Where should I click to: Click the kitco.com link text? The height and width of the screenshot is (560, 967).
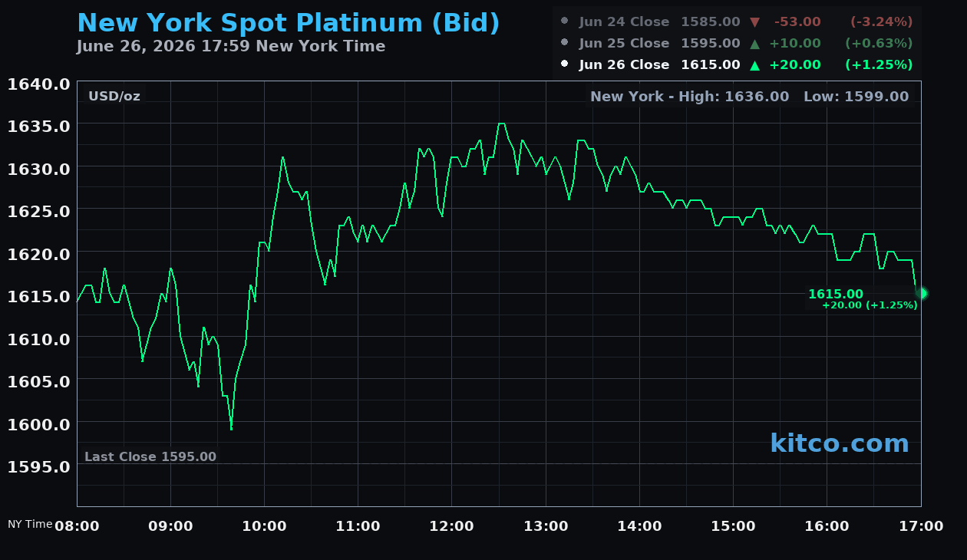tap(840, 443)
